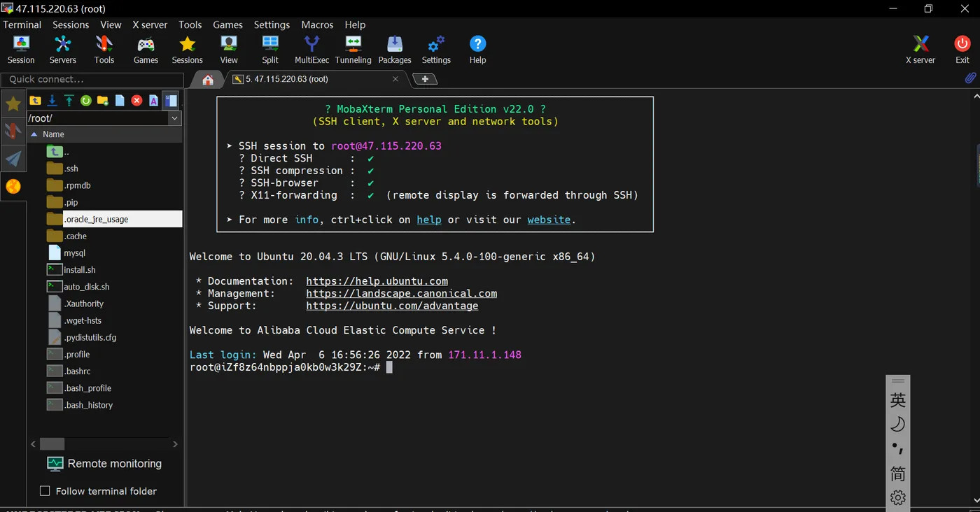Click the terminal scroll-down arrow
The height and width of the screenshot is (512, 980).
coord(976,500)
